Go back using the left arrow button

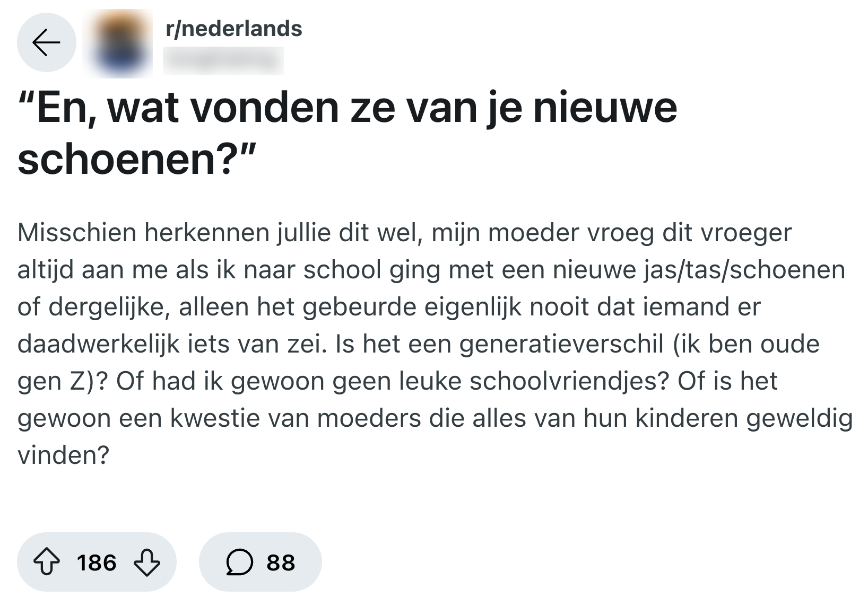tap(46, 42)
